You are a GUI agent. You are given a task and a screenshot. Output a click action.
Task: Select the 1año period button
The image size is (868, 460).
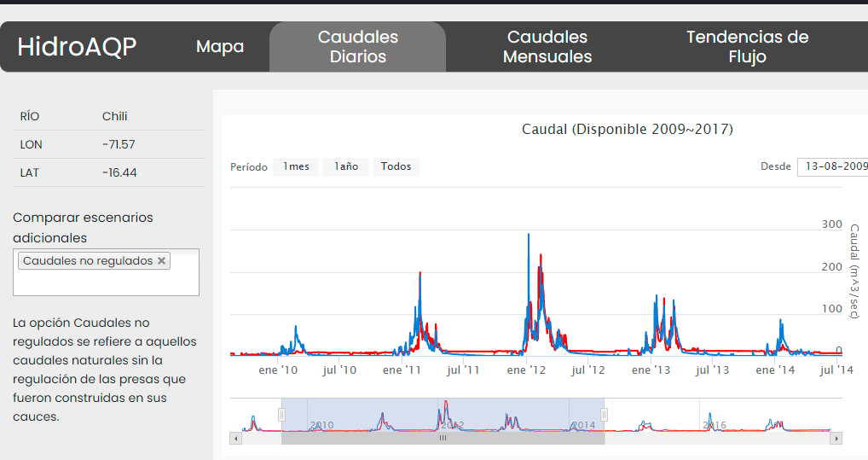coord(345,166)
